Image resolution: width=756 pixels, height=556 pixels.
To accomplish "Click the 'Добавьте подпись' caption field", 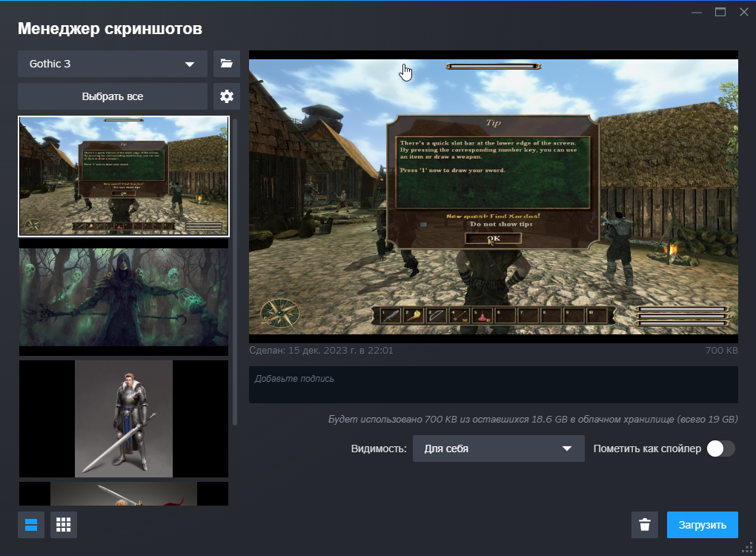I will click(493, 384).
